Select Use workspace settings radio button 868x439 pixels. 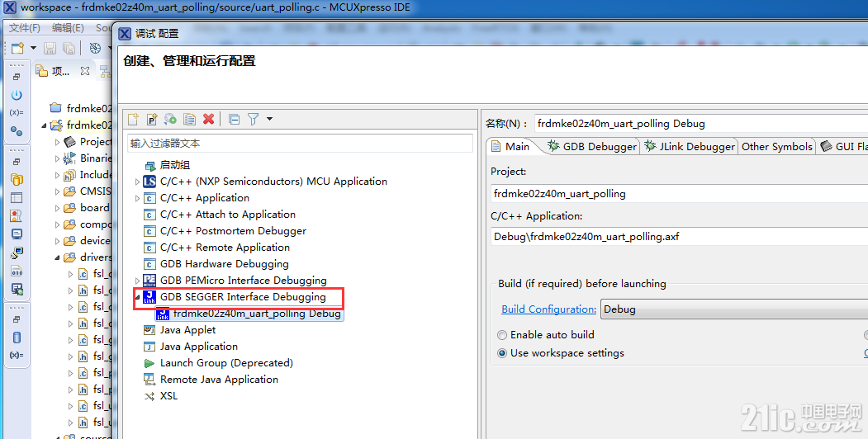(x=502, y=353)
